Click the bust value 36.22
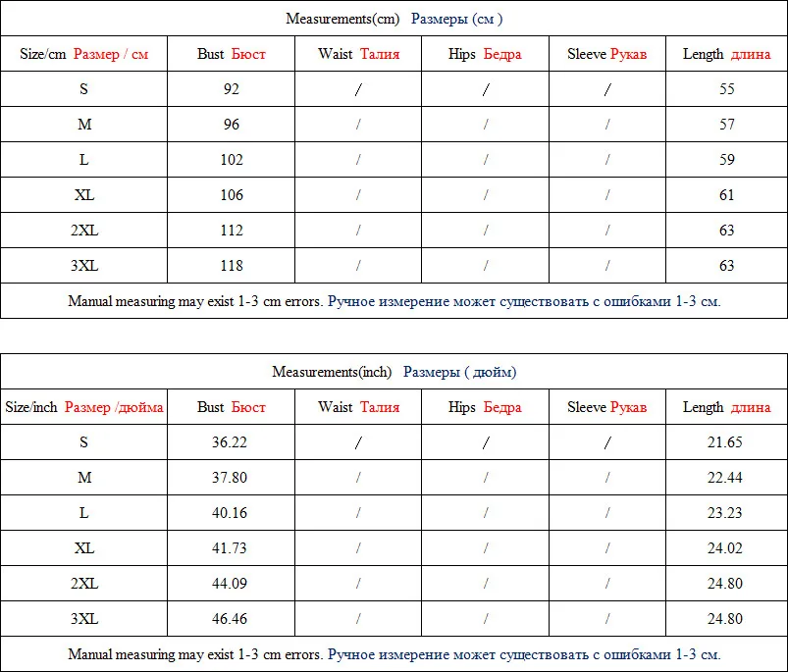Viewport: 788px width, 672px height. [230, 442]
